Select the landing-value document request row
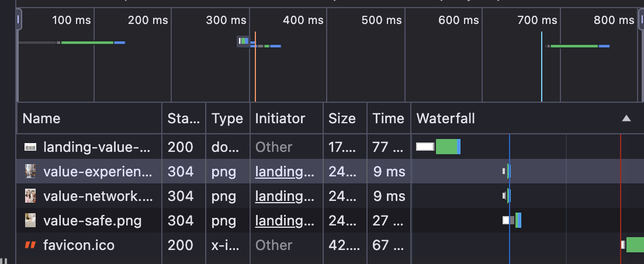The height and width of the screenshot is (264, 644). pyautogui.click(x=330, y=147)
